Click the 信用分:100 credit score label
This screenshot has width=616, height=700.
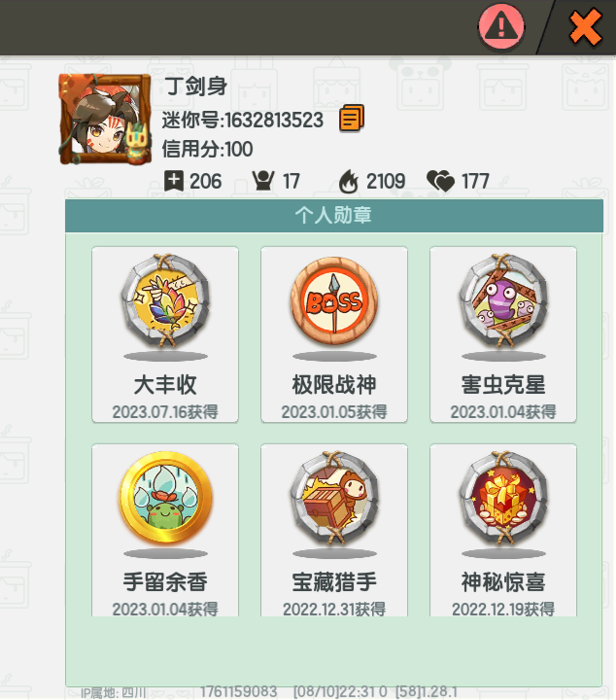[207, 149]
